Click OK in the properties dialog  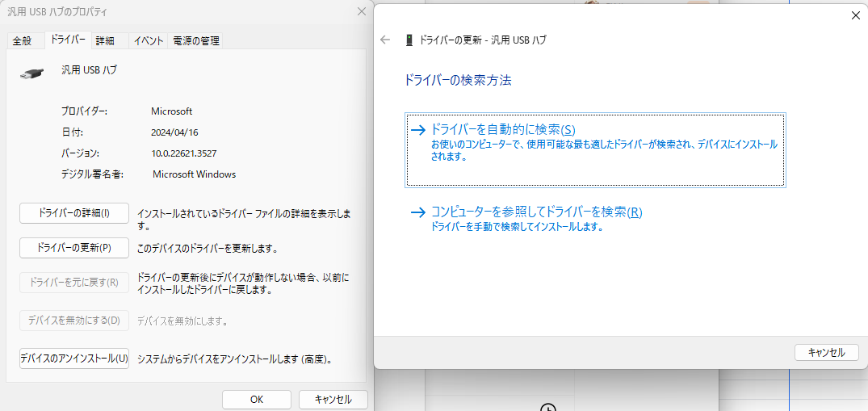click(x=257, y=400)
